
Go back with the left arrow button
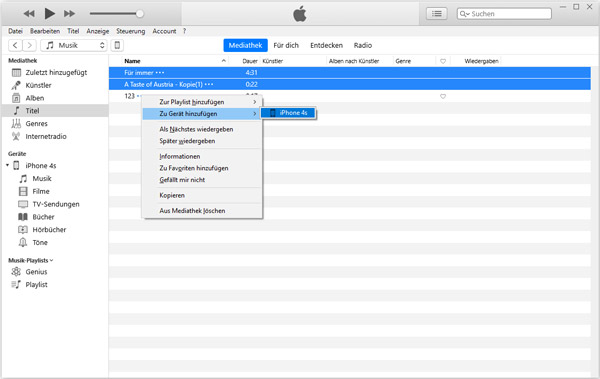(15, 45)
